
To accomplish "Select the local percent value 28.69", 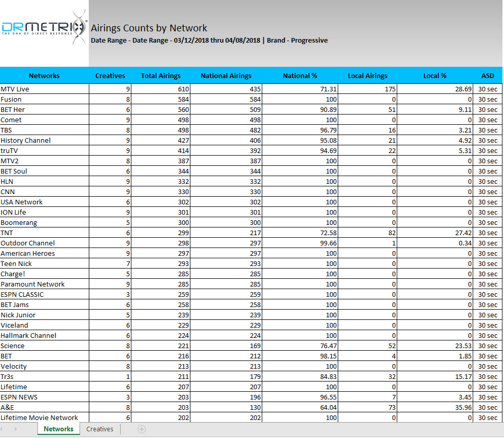I will tap(435, 89).
